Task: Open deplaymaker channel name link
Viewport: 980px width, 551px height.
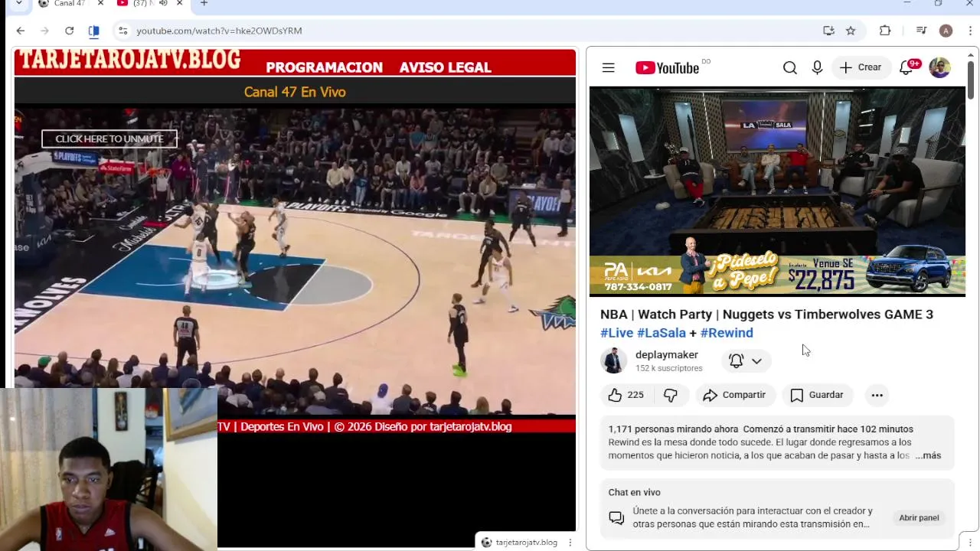Action: [666, 354]
